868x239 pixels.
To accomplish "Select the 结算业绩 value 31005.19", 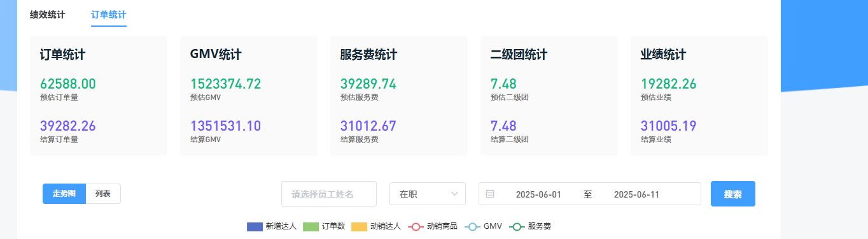I will click(x=669, y=126).
